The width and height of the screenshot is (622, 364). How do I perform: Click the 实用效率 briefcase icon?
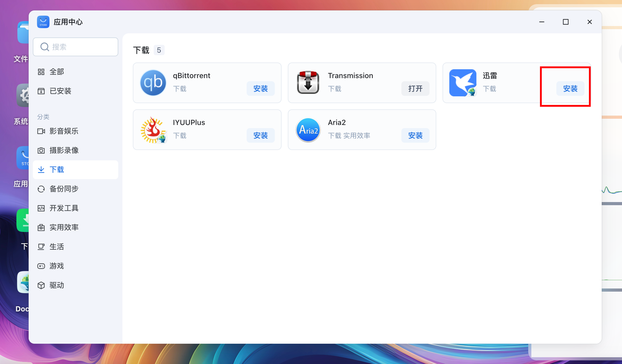point(41,228)
